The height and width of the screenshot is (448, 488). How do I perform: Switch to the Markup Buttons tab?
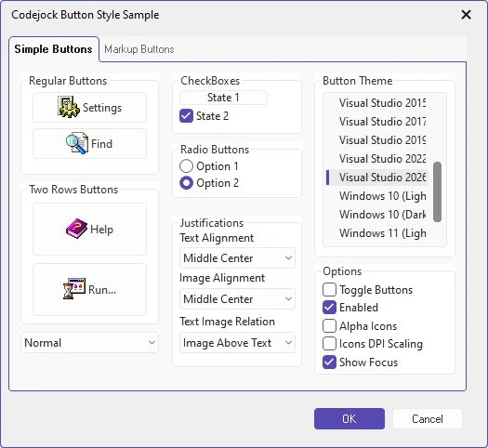click(138, 49)
